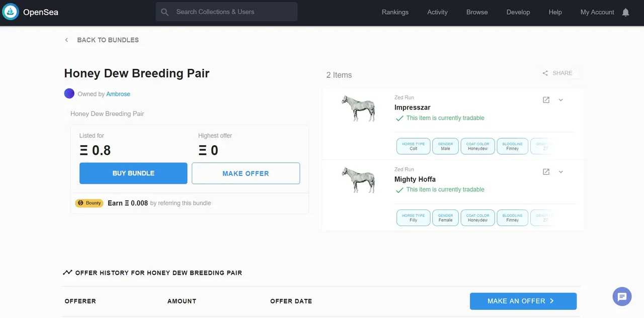
Task: Open the Develop menu
Action: 518,12
